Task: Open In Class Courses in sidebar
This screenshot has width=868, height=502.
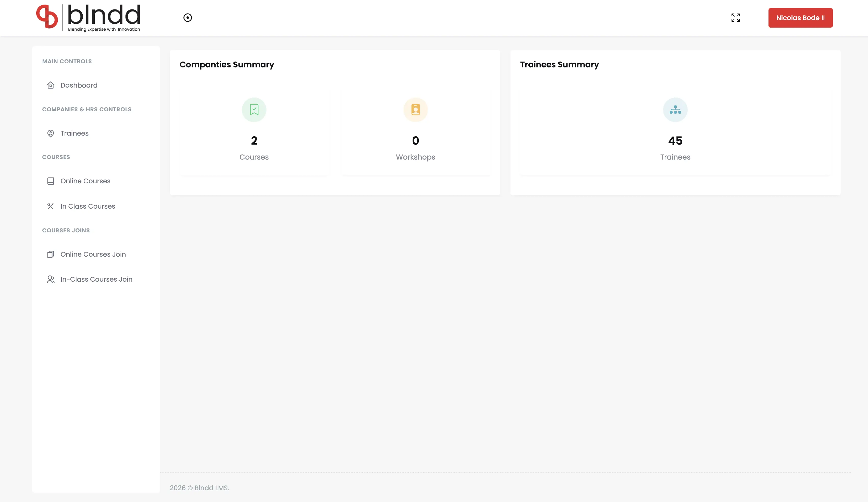Action: pyautogui.click(x=88, y=206)
